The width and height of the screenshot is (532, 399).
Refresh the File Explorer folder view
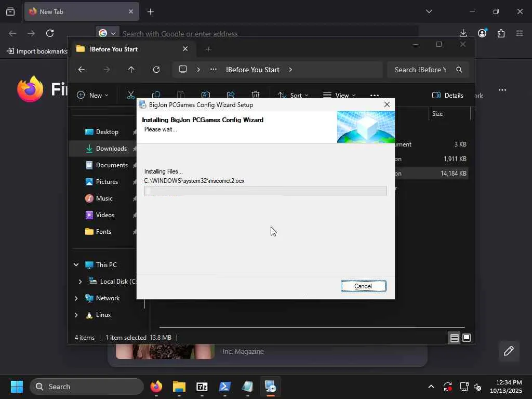coord(156,70)
